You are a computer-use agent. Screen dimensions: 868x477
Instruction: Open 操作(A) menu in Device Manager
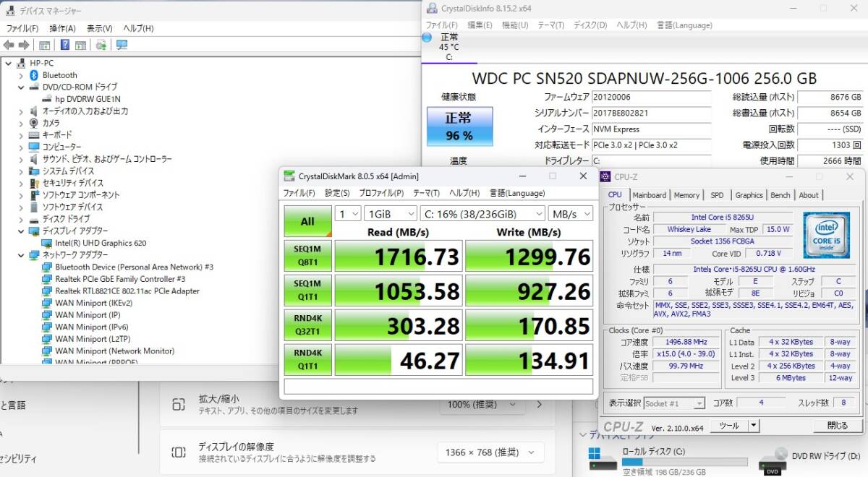[62, 28]
